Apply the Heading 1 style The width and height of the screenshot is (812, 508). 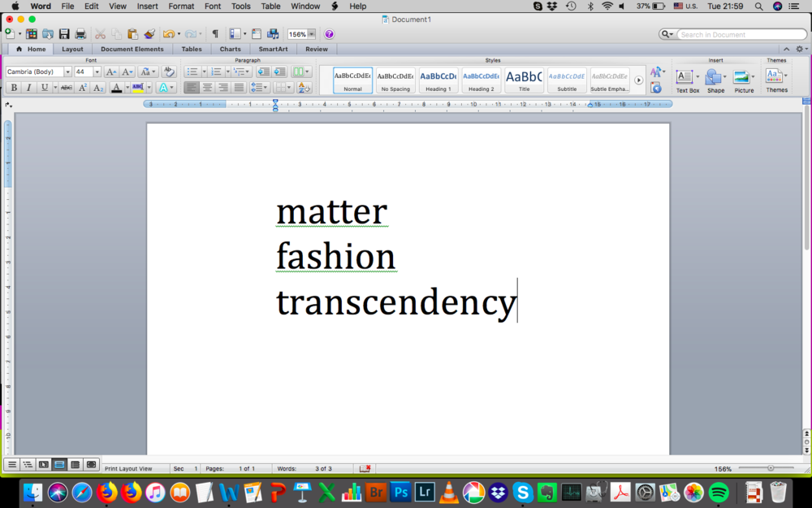coord(437,80)
